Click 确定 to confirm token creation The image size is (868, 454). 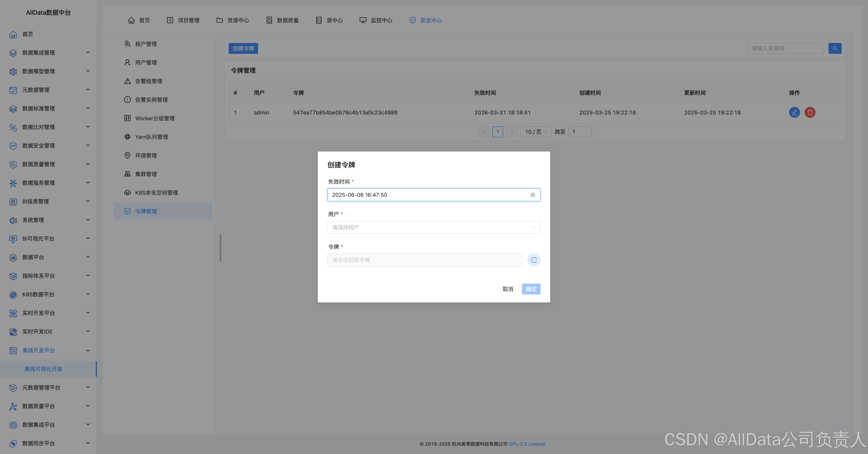(x=531, y=289)
